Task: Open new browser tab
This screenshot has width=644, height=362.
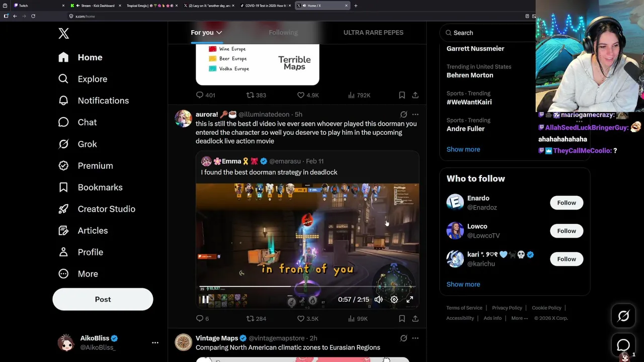Action: pos(356,6)
